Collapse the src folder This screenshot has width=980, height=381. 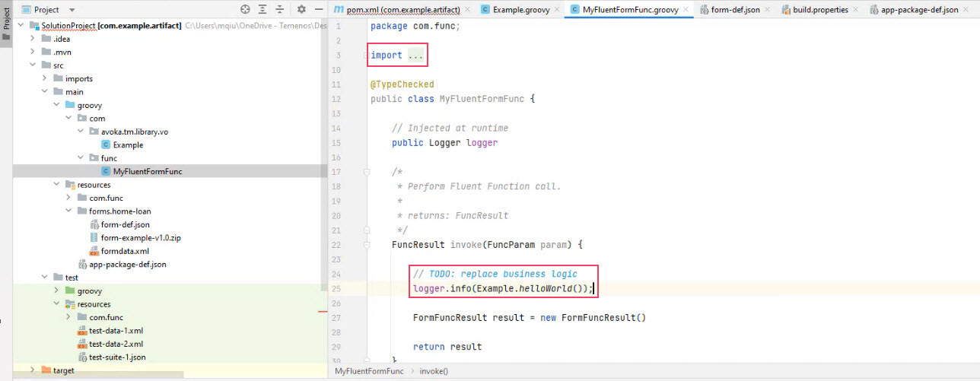pyautogui.click(x=32, y=65)
